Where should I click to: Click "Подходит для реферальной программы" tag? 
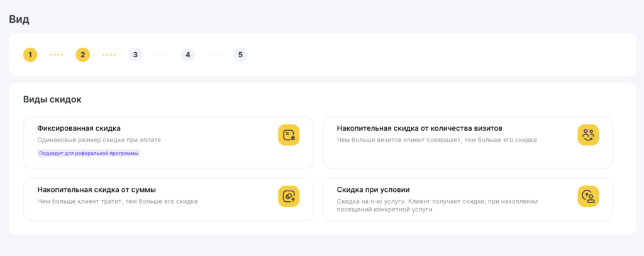88,153
